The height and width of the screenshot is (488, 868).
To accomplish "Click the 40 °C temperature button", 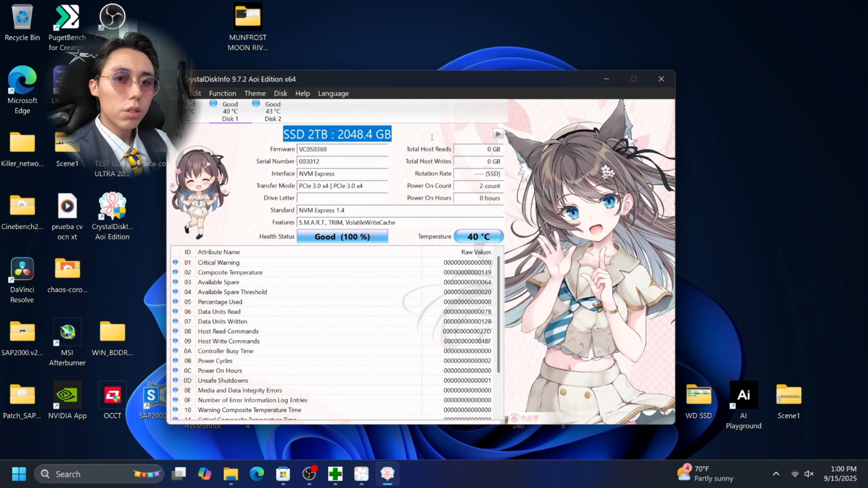I will 478,236.
